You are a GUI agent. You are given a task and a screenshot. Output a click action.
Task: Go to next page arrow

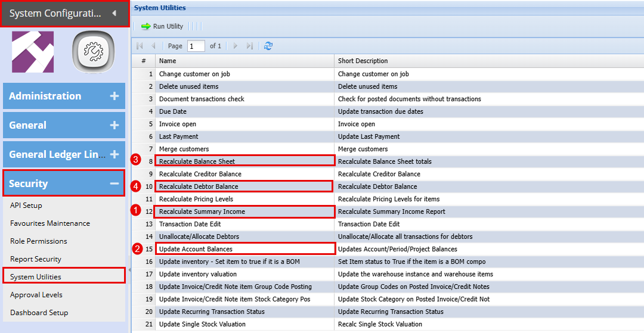point(236,46)
